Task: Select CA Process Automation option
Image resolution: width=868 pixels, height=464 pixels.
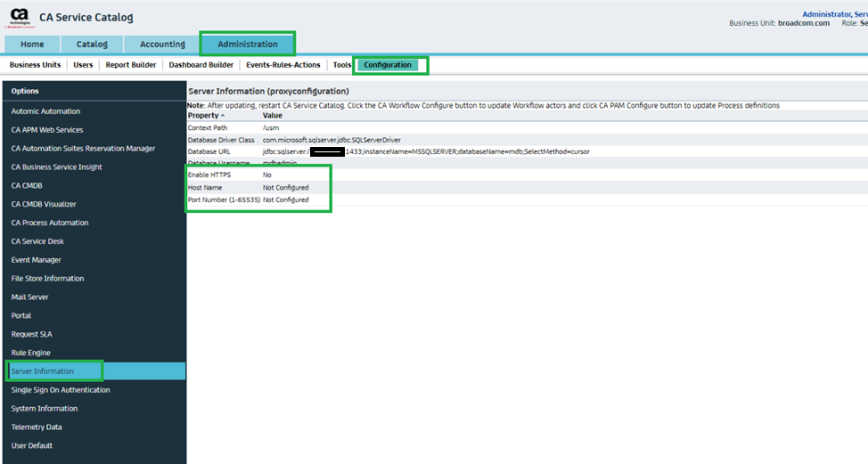Action: tap(50, 223)
